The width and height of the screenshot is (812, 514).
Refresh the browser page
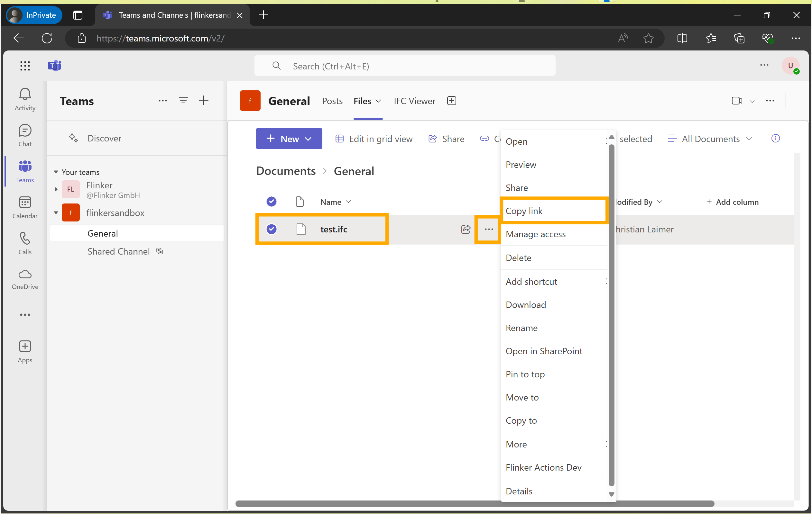47,38
